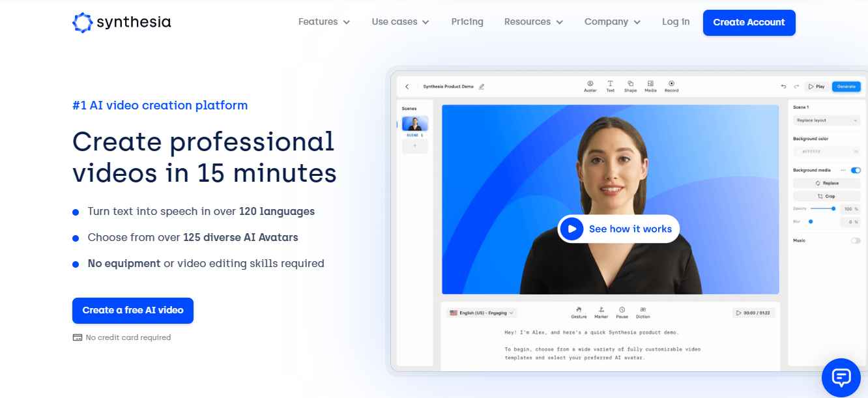Click the Scenes panel heading
This screenshot has height=398, width=868.
click(409, 109)
